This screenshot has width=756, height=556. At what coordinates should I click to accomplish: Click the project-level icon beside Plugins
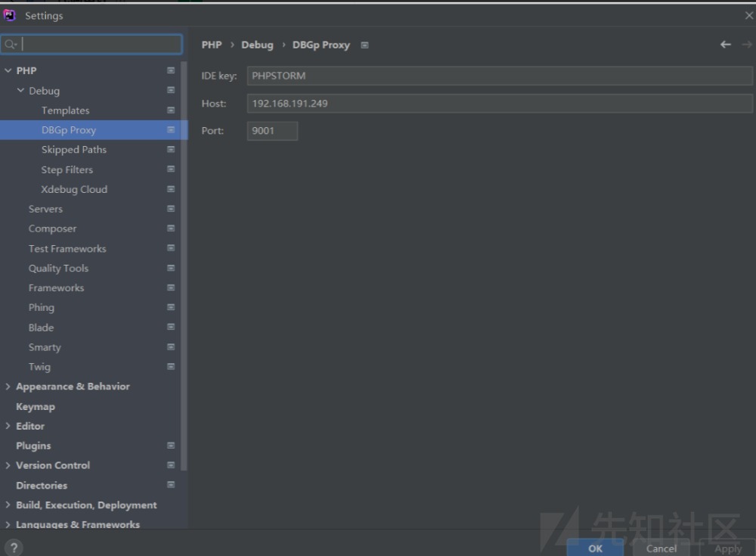tap(171, 446)
